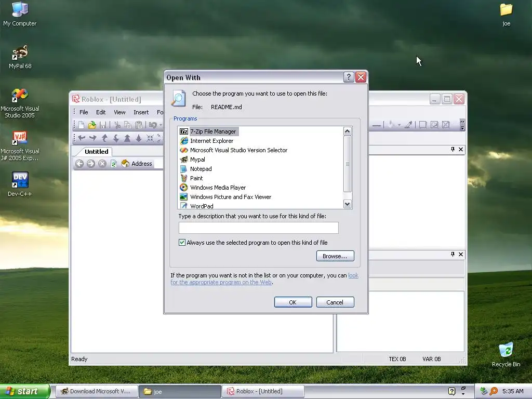Click the browser Forward button in Roblox
532x399 pixels.
tap(90, 164)
